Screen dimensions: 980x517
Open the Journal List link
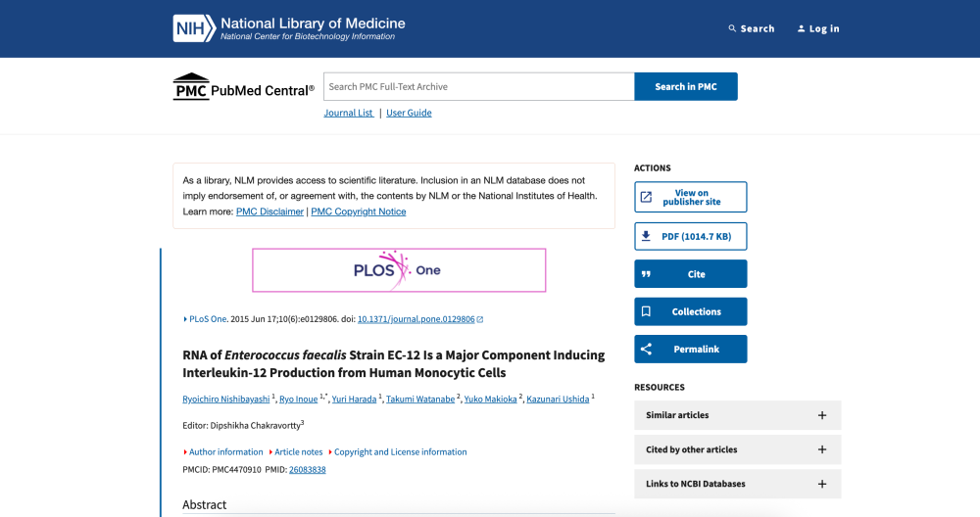[348, 113]
